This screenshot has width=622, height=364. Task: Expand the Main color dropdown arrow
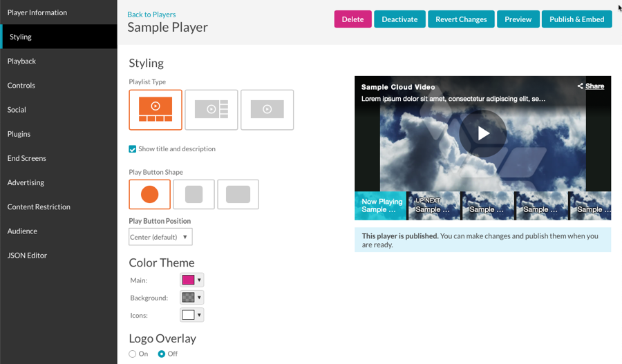click(x=199, y=280)
